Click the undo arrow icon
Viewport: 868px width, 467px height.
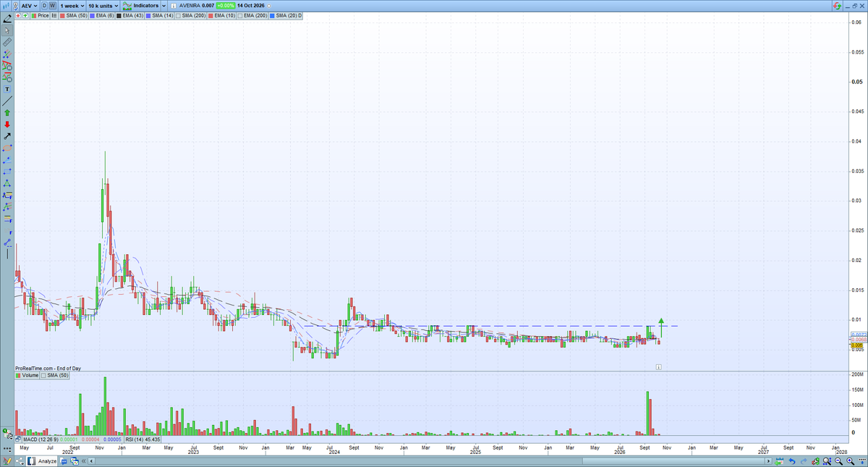(x=792, y=461)
